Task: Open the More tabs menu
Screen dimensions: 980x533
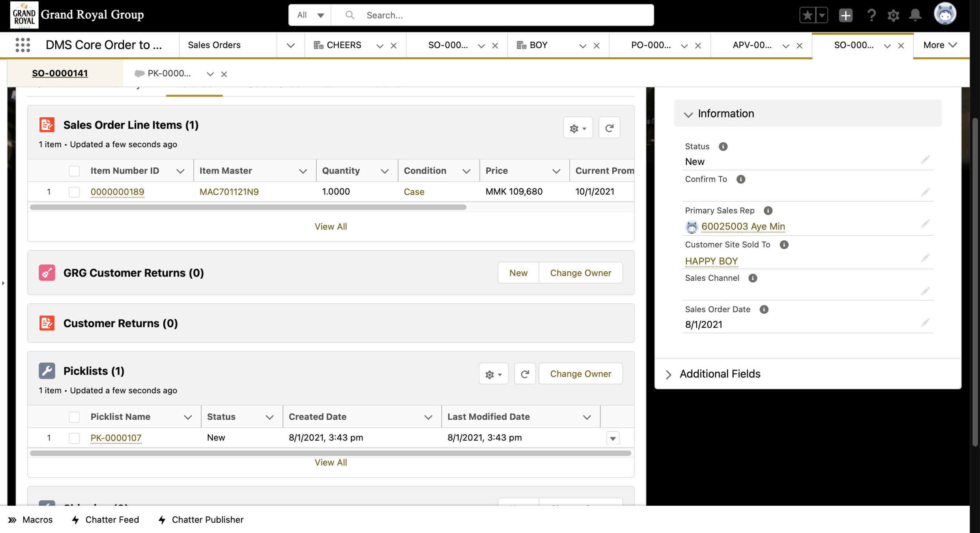Action: pos(940,45)
